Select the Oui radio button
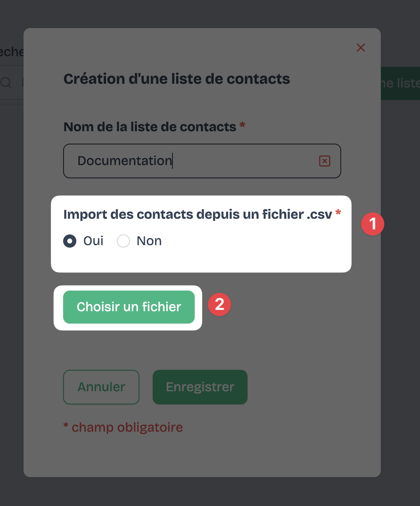 point(70,241)
